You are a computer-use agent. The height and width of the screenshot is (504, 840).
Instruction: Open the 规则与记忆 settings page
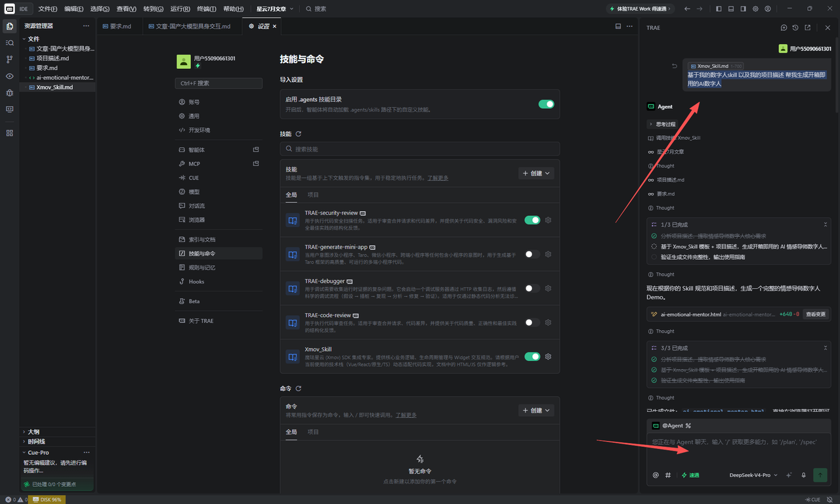tap(219, 268)
